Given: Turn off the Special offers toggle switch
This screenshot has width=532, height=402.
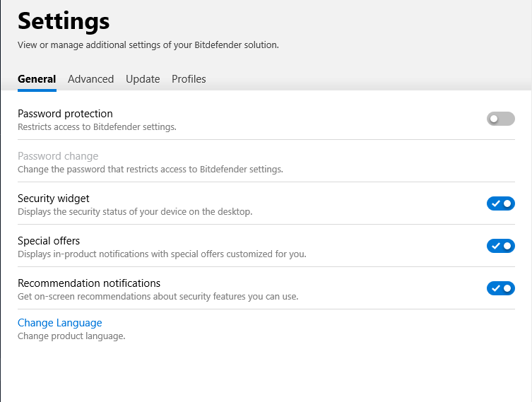Looking at the screenshot, I should [500, 246].
